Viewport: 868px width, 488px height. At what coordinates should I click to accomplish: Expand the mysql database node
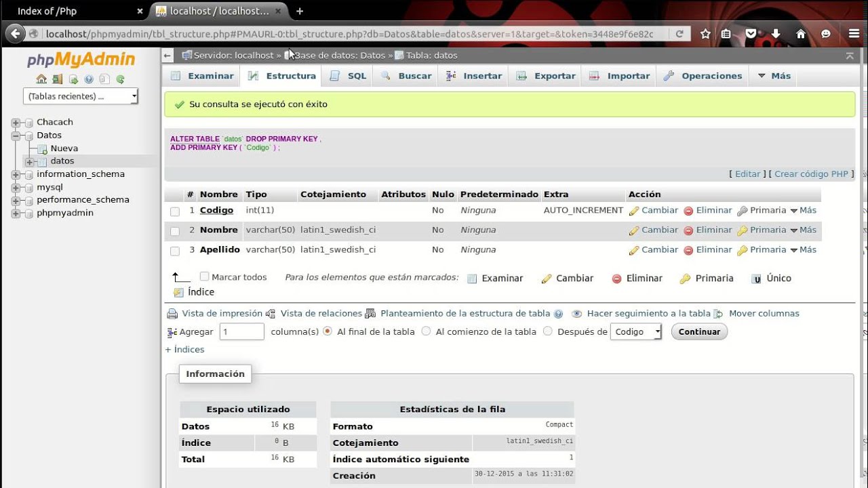pos(16,187)
